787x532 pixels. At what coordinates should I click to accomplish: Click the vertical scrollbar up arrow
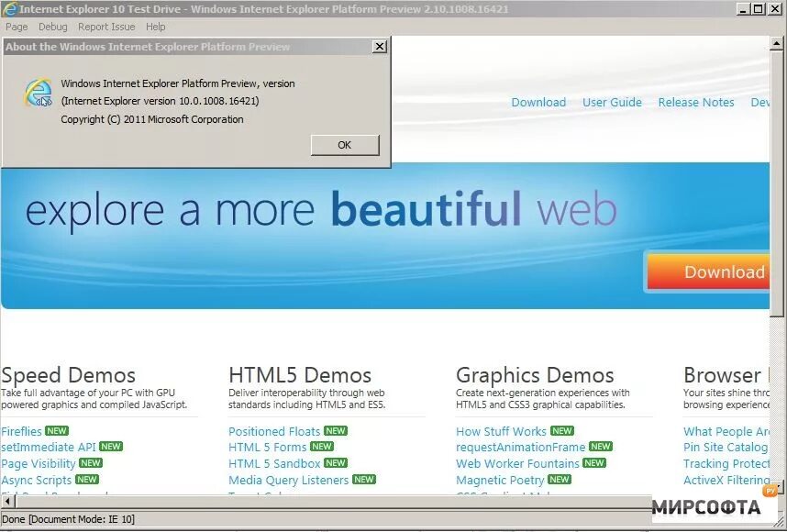click(x=777, y=44)
